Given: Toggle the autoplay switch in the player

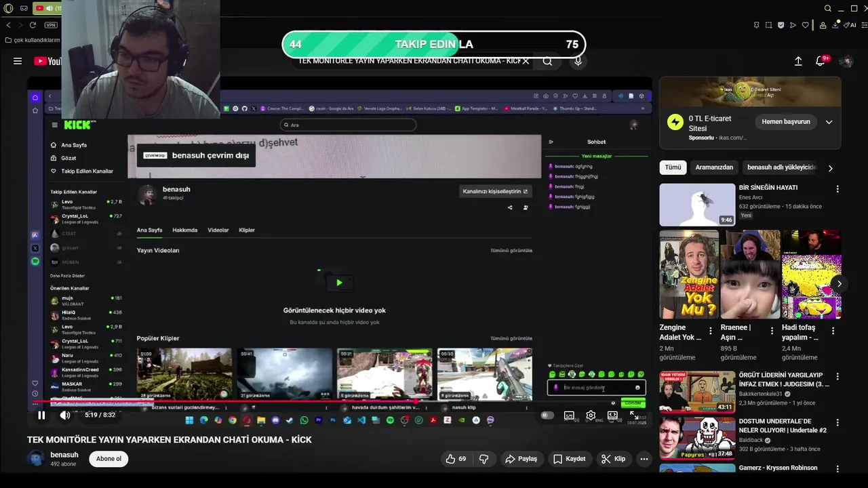Looking at the screenshot, I should [547, 415].
